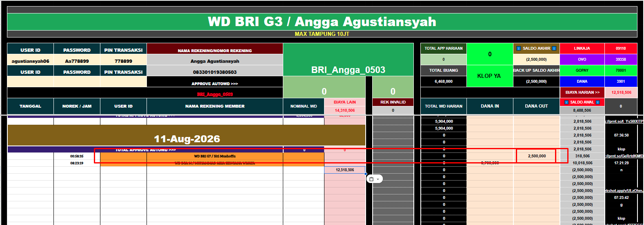Select the NAMA REKENING MEMBER column header

coord(215,106)
